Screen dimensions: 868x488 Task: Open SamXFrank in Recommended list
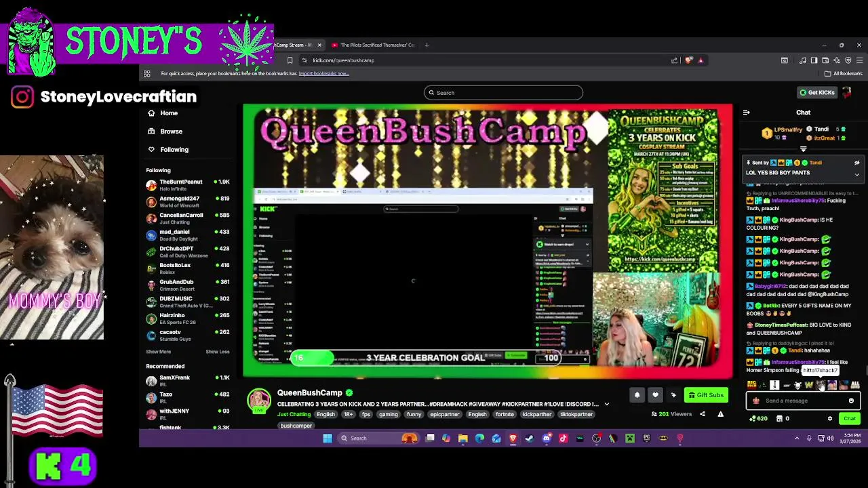pos(189,380)
